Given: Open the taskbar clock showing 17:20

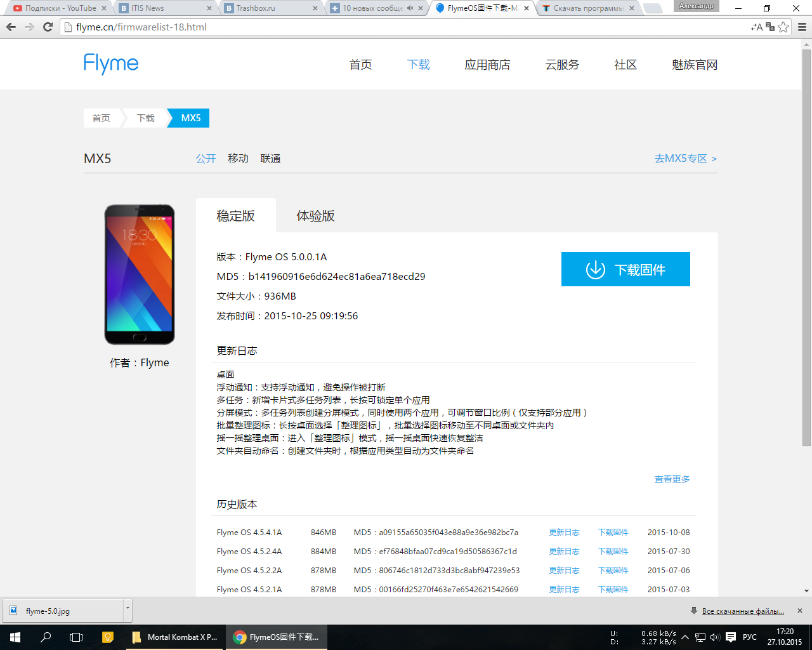Looking at the screenshot, I should [x=785, y=637].
